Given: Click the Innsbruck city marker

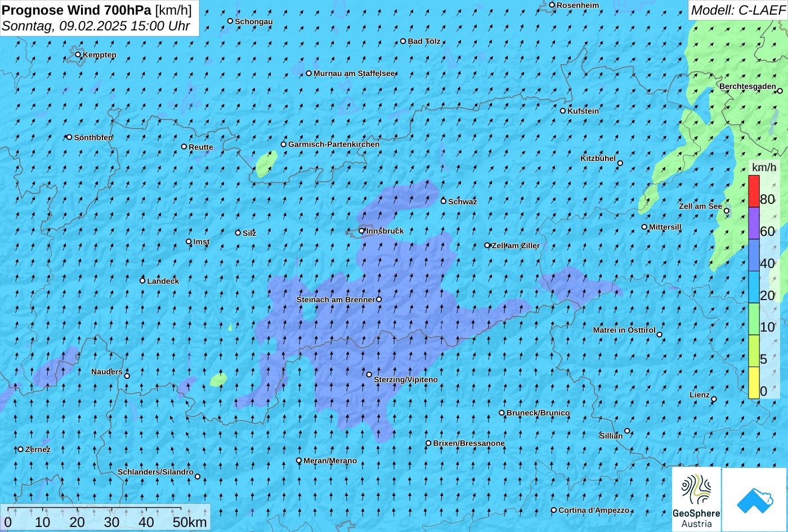Looking at the screenshot, I should (362, 230).
